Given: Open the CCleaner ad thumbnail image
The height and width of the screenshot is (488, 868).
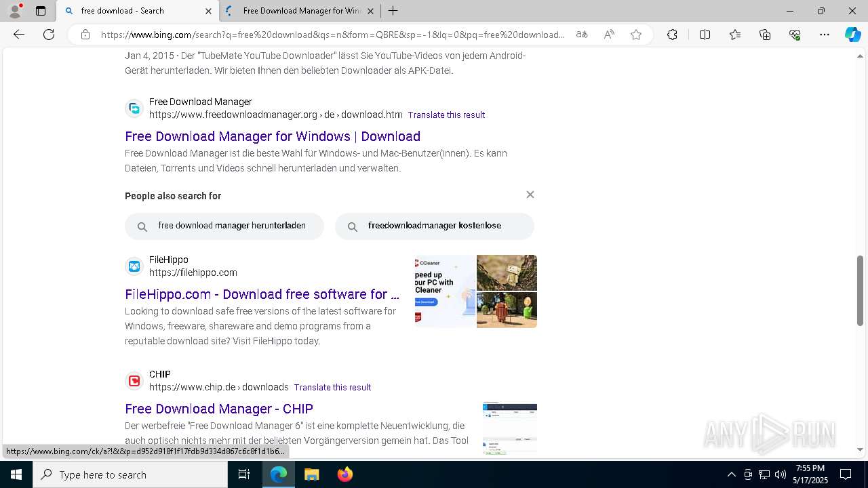Looking at the screenshot, I should click(x=445, y=291).
